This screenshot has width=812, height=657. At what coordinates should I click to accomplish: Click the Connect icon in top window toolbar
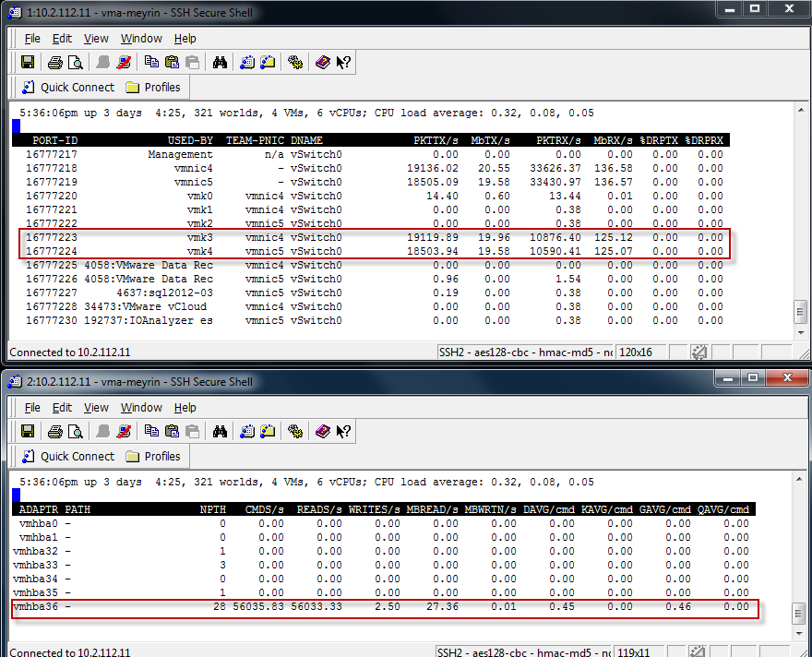coord(103,63)
